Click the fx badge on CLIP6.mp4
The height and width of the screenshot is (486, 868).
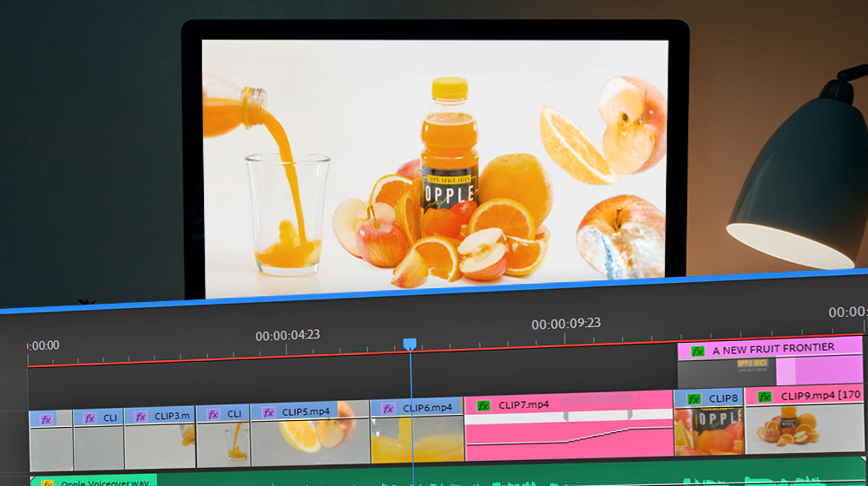point(388,409)
